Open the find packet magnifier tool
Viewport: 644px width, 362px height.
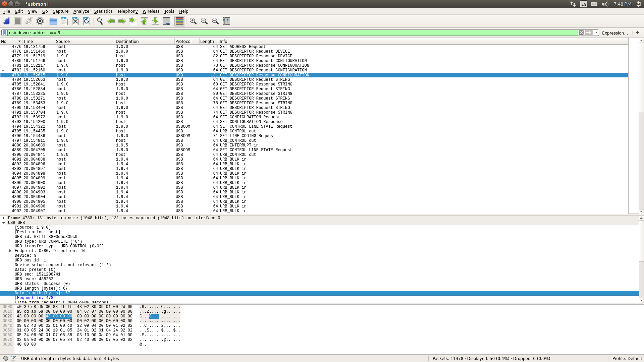(x=100, y=21)
